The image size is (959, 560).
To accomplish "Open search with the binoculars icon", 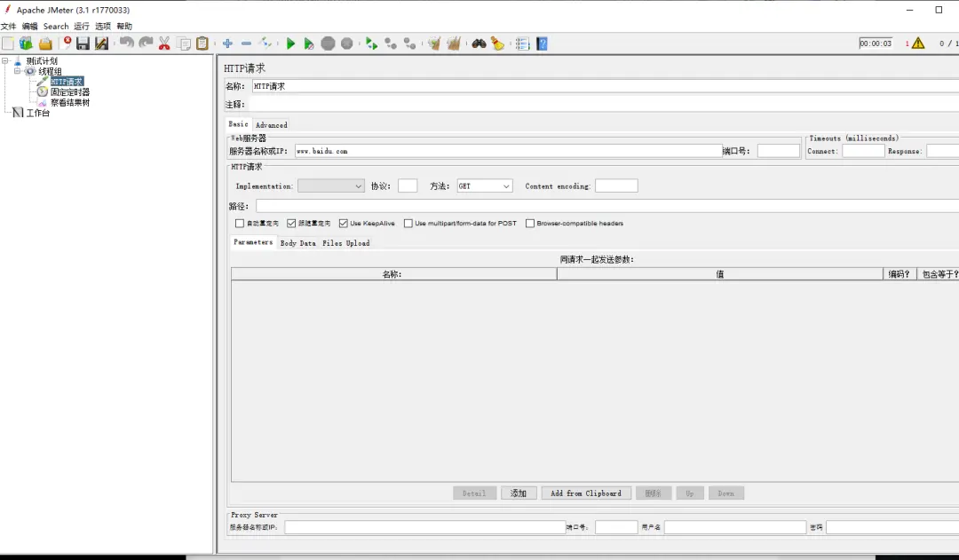I will pos(479,43).
